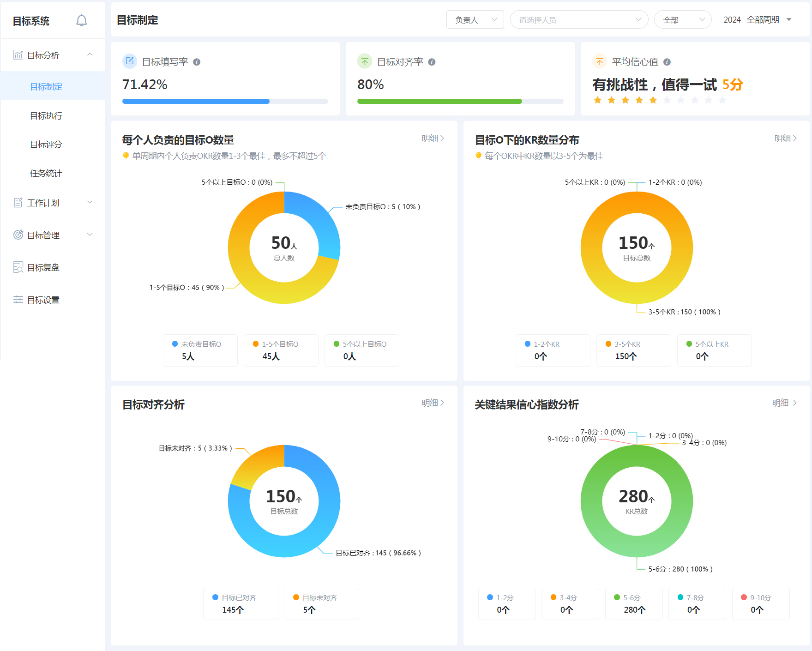Click the 目标复盘 sidebar icon
Screen dimensions: 812x651
(18, 267)
